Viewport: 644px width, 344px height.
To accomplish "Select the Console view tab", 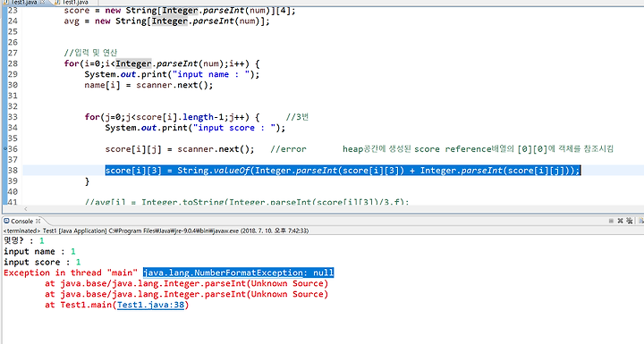I will click(x=21, y=221).
